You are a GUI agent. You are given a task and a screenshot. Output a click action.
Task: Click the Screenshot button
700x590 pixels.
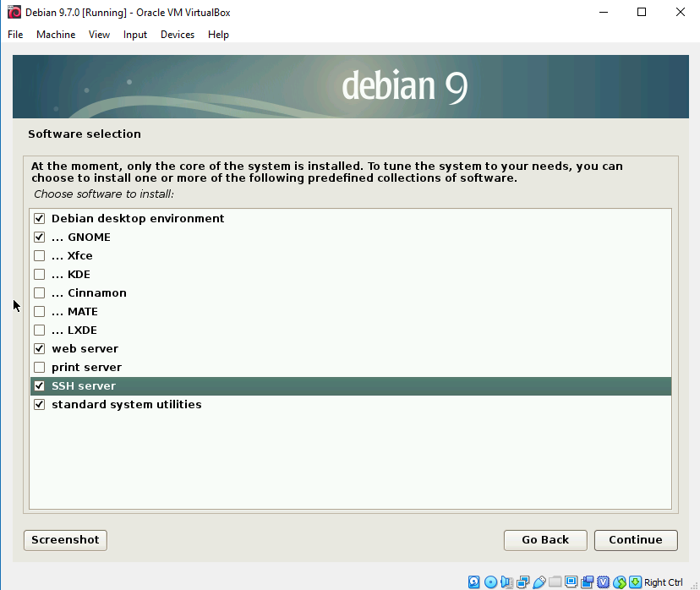[x=65, y=540]
